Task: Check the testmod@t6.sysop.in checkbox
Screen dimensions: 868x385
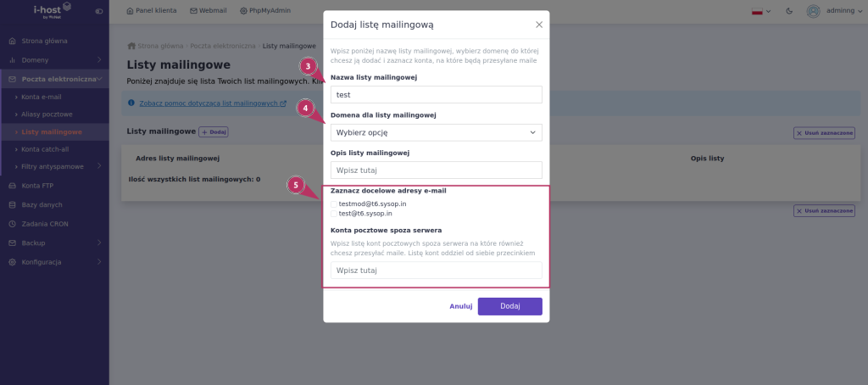Action: coord(334,204)
